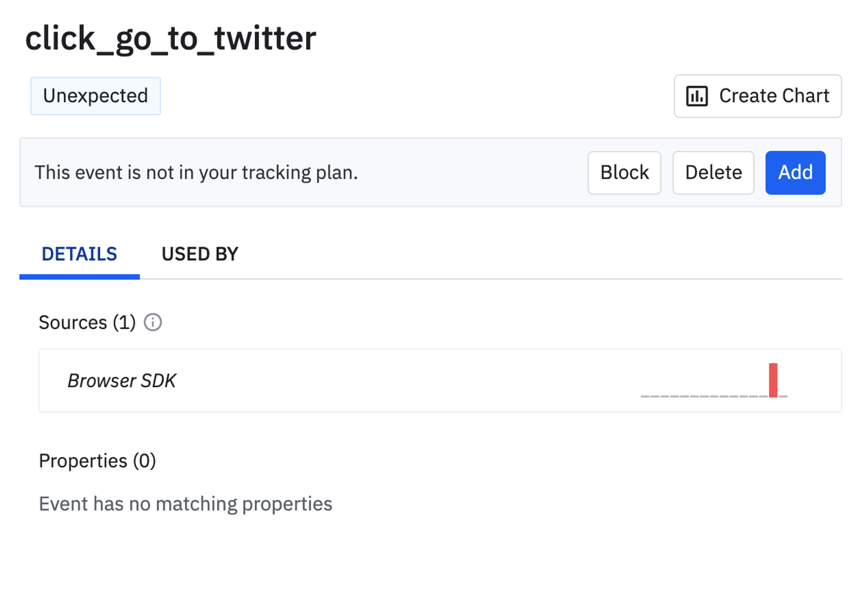Click the click_go_to_twitter event title
The height and width of the screenshot is (611, 868).
[x=171, y=39]
